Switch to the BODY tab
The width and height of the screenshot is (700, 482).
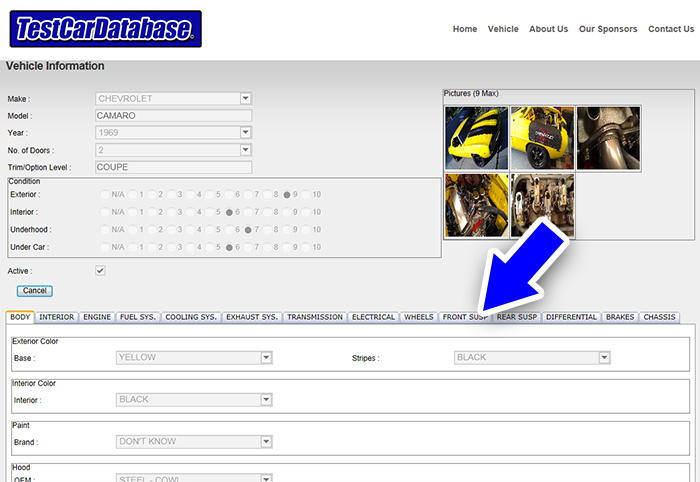(20, 317)
